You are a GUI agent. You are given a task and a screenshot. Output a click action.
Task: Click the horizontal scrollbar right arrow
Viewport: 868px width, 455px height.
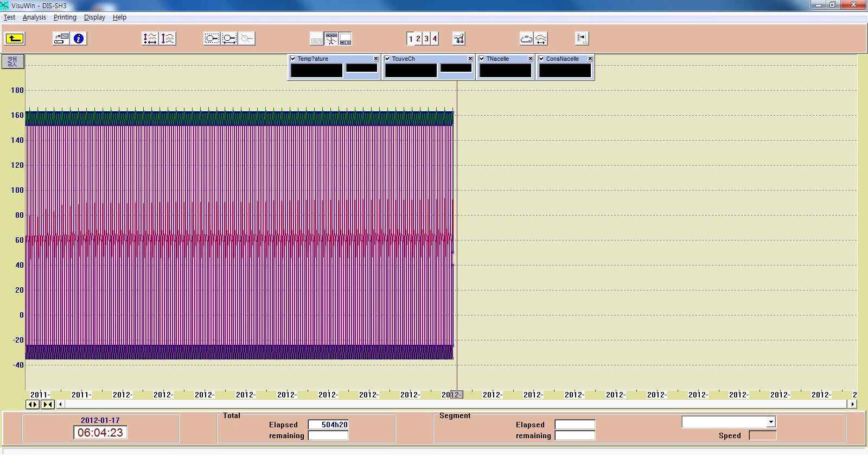coord(853,404)
